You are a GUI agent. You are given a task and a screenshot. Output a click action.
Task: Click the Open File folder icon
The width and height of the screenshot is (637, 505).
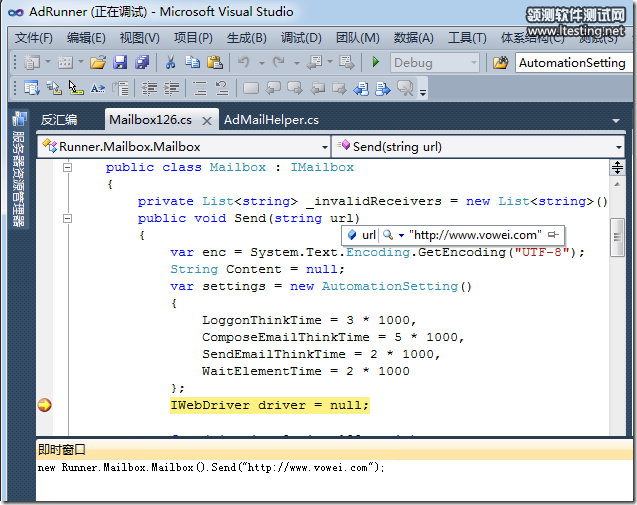point(97,63)
